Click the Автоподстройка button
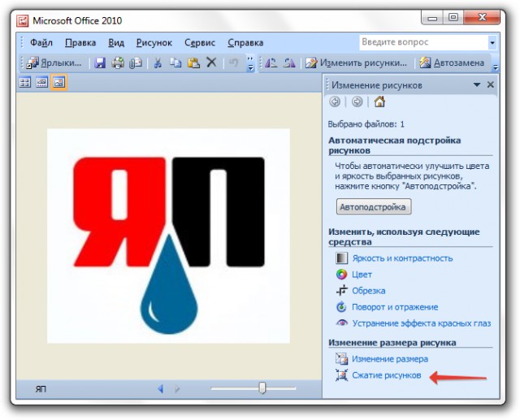The height and width of the screenshot is (420, 520). pos(374,207)
